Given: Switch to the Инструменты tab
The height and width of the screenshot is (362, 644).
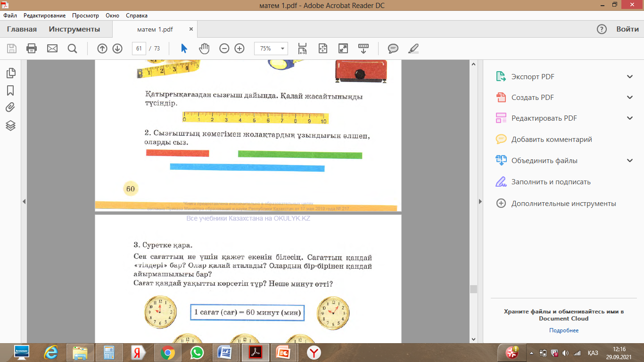Looking at the screenshot, I should (x=74, y=29).
